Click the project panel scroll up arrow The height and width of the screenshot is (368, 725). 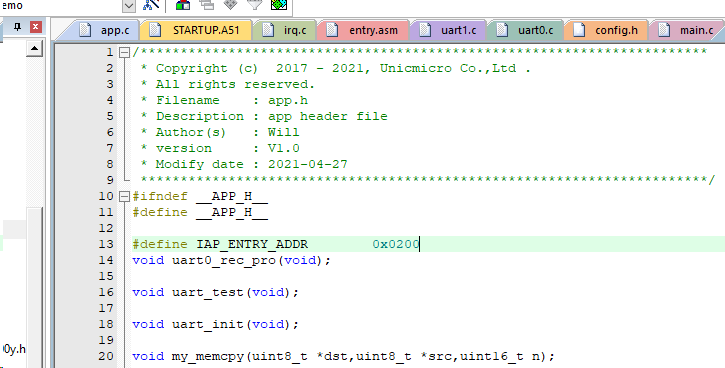[x=34, y=49]
